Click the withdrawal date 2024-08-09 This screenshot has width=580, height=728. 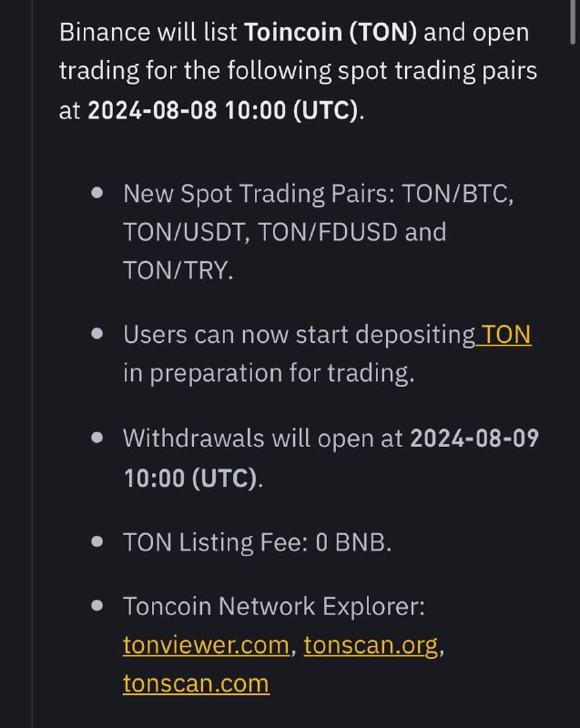(474, 438)
